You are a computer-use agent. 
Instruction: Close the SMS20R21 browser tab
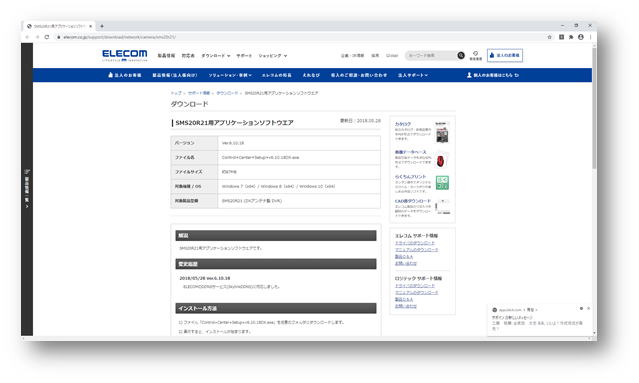(x=90, y=26)
